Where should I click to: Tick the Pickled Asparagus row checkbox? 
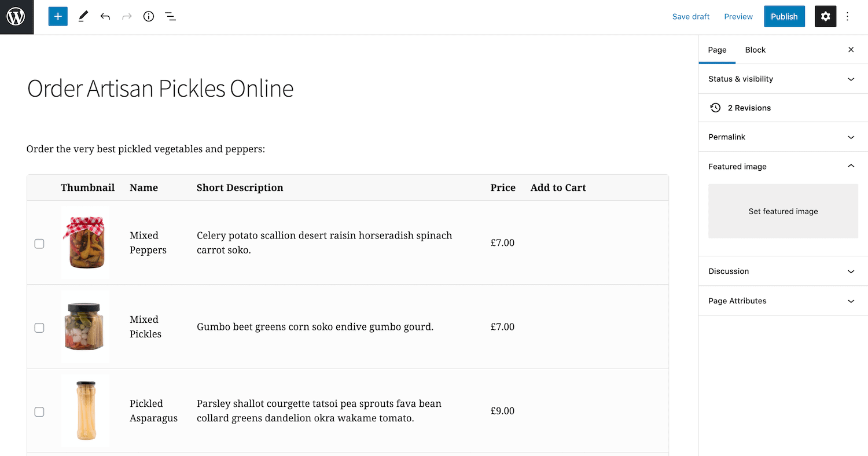click(39, 412)
